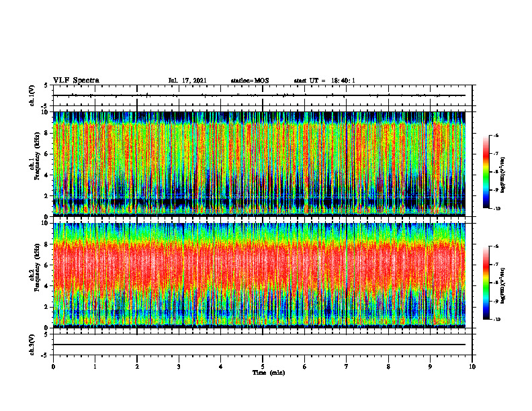Click time axis tick label "1"
The image size is (532, 411).
tap(95, 367)
